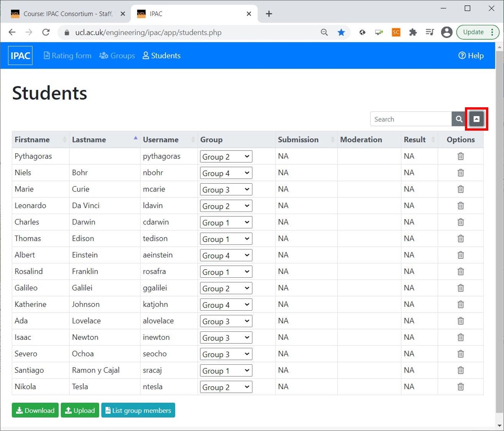
Task: Open the Rating form page
Action: pos(67,56)
